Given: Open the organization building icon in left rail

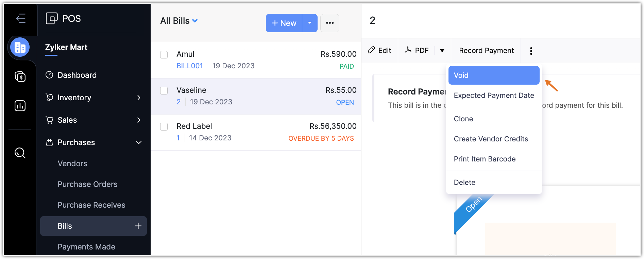Looking at the screenshot, I should point(20,47).
